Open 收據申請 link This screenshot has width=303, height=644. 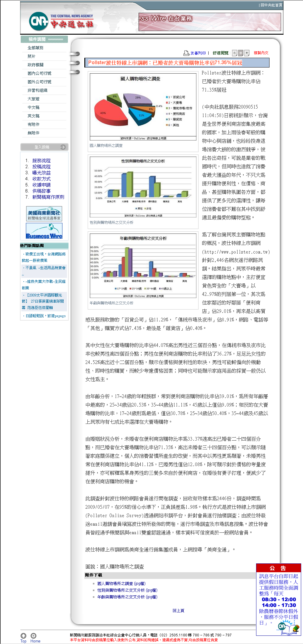pyautogui.click(x=41, y=185)
